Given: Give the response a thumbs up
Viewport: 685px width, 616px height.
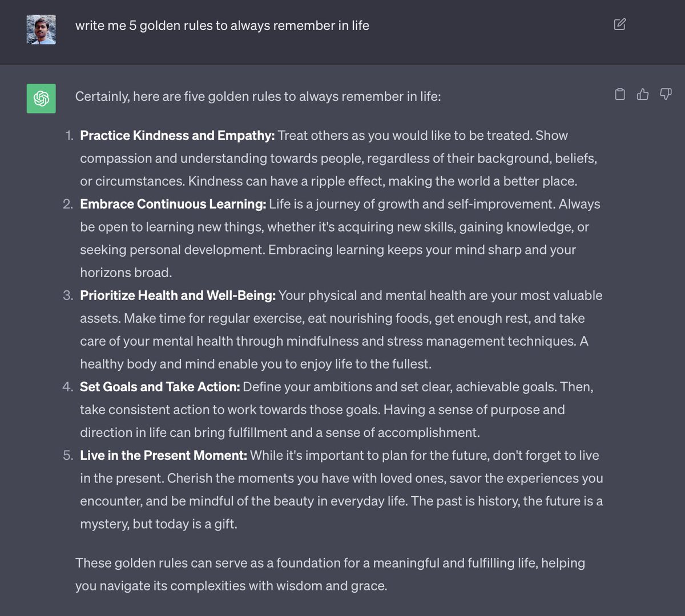Looking at the screenshot, I should tap(643, 94).
